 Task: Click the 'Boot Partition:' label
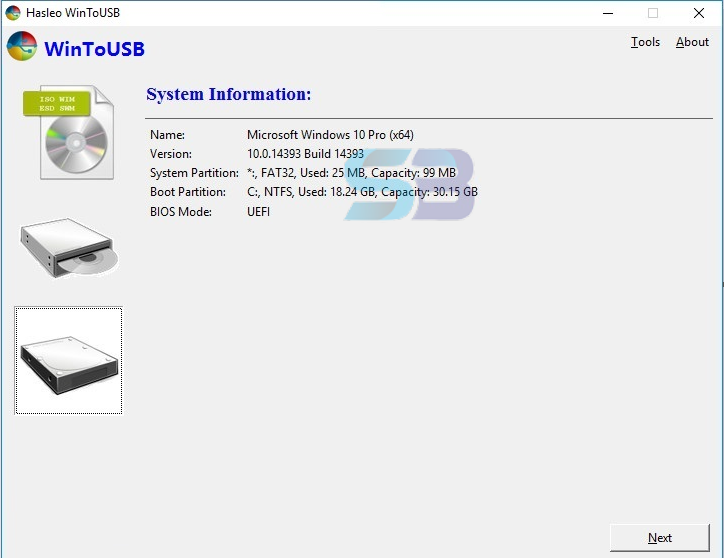tap(188, 192)
